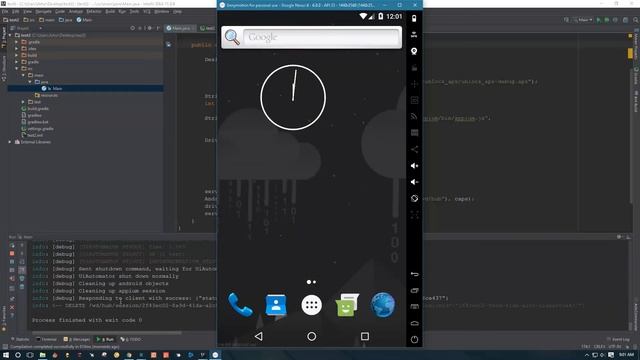Click Genymotion power button
The width and height of the screenshot is (640, 360).
[414, 340]
